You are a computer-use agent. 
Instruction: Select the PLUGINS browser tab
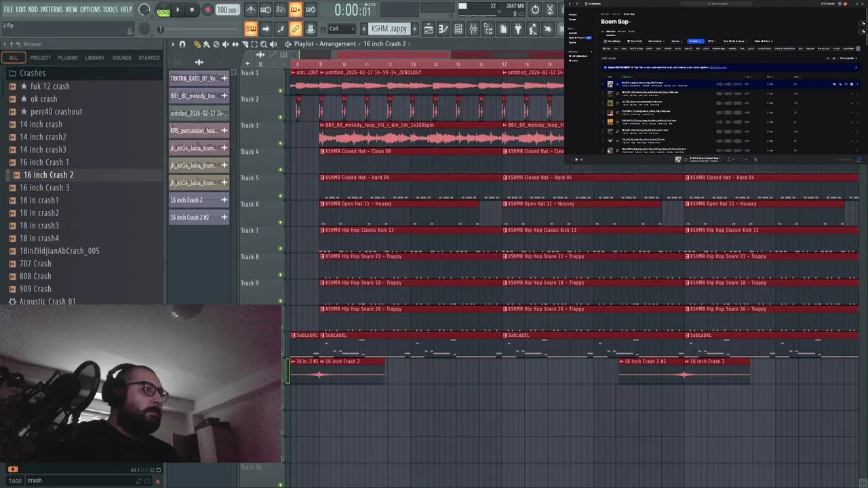[67, 58]
